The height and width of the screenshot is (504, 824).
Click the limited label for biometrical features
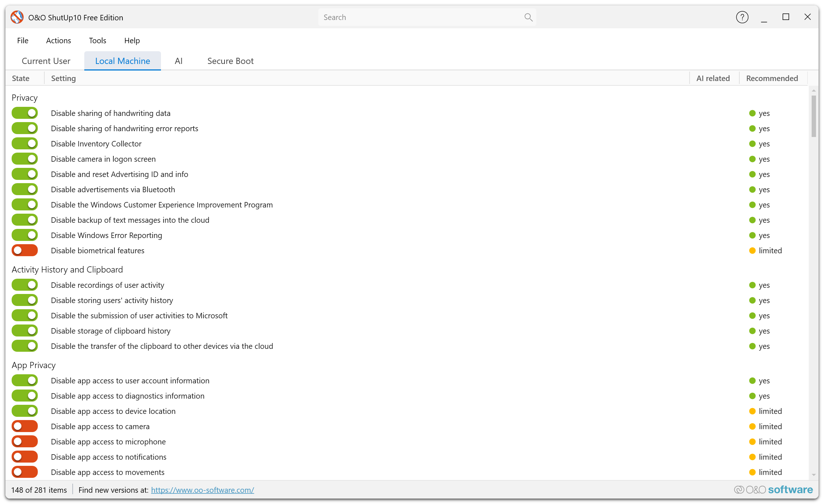coord(770,250)
